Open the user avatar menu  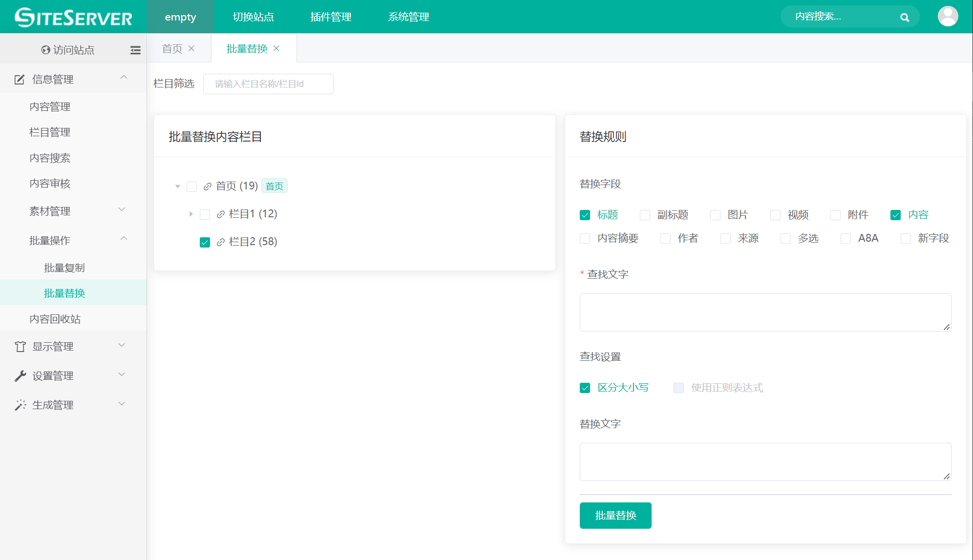(948, 17)
